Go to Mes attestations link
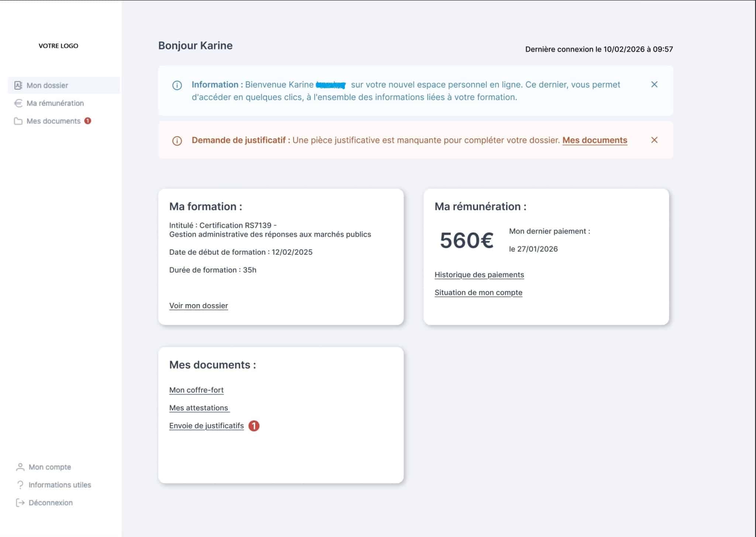The width and height of the screenshot is (756, 537). pyautogui.click(x=199, y=408)
